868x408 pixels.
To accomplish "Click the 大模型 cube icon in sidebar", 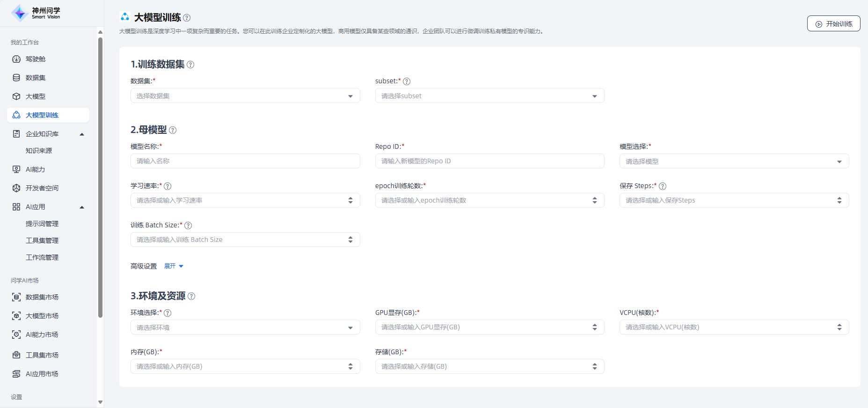I will 16,96.
